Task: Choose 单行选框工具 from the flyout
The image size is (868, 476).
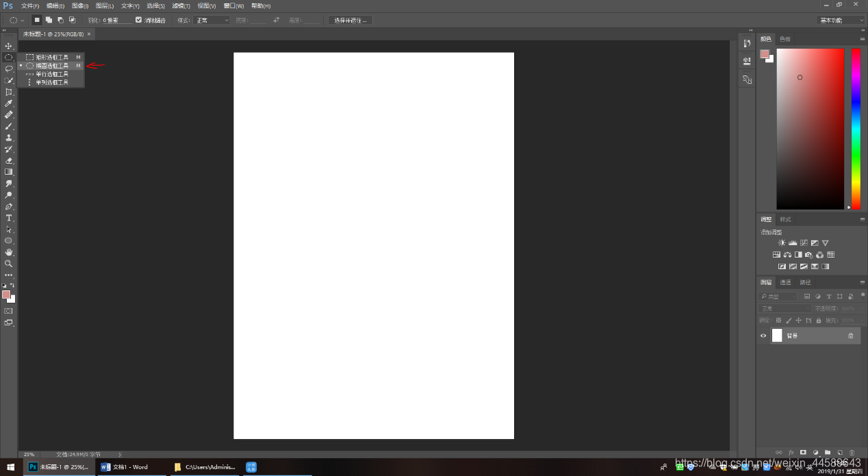Action: pyautogui.click(x=53, y=74)
